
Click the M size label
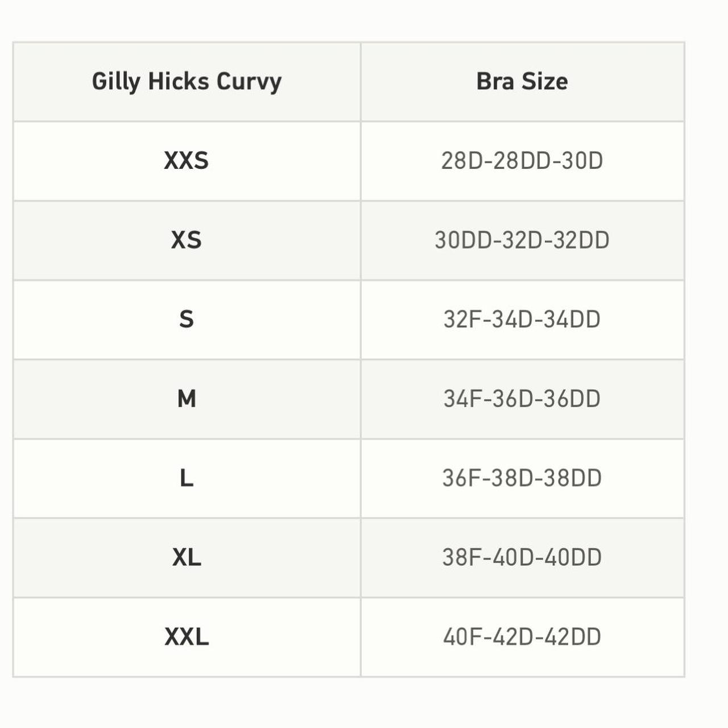(187, 399)
